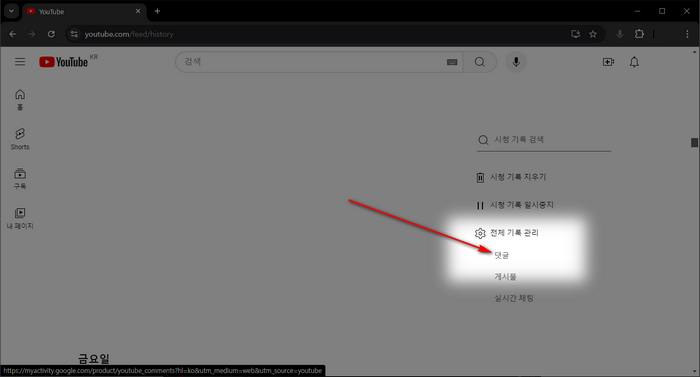Select the YouTube browser tab
This screenshot has height=377, width=700.
click(83, 12)
